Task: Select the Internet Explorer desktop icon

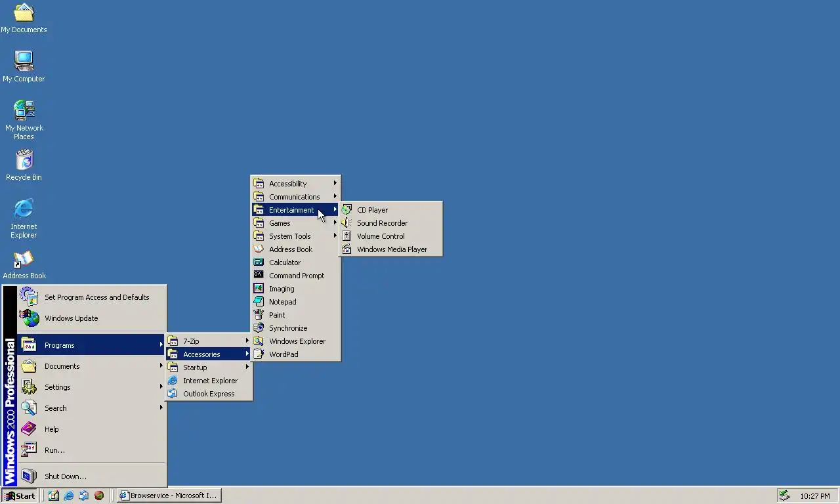Action: (x=24, y=209)
